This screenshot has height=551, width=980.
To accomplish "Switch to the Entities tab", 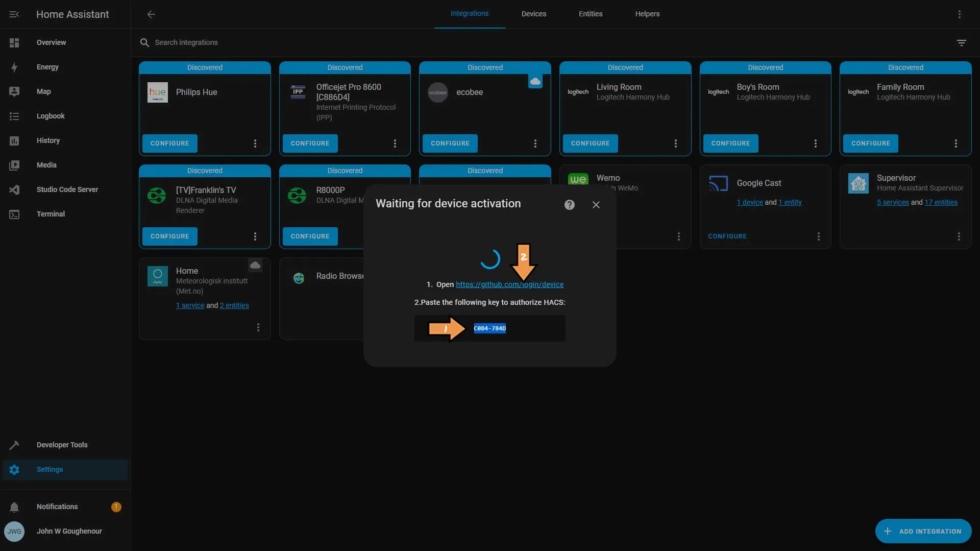I will [x=591, y=14].
